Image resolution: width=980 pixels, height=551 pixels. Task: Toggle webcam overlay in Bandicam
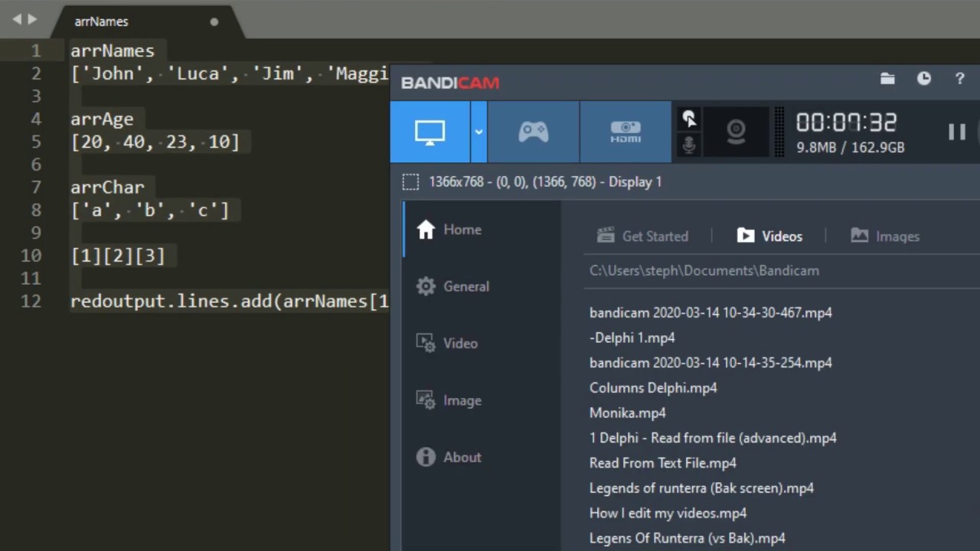(736, 132)
